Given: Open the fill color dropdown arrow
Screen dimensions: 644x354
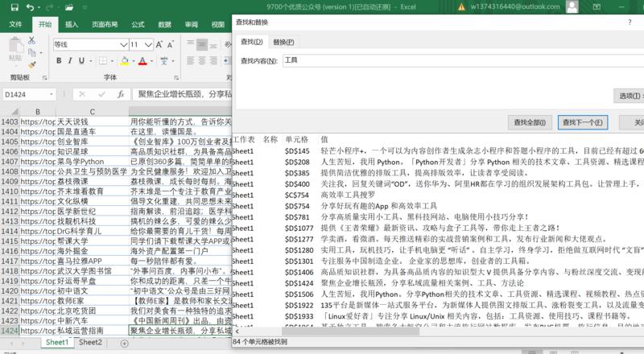Looking at the screenshot, I should click(133, 61).
